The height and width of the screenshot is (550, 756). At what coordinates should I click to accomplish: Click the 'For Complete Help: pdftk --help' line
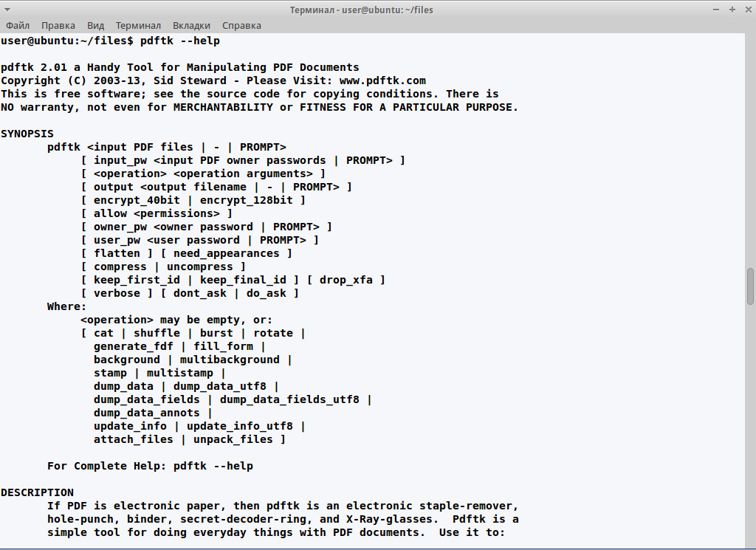pos(150,466)
